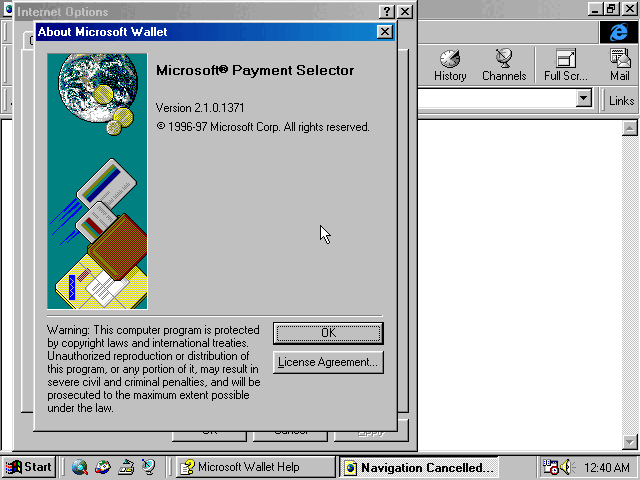
Task: Open the Channels toolbar button in Internet Explorer
Action: pos(504,65)
